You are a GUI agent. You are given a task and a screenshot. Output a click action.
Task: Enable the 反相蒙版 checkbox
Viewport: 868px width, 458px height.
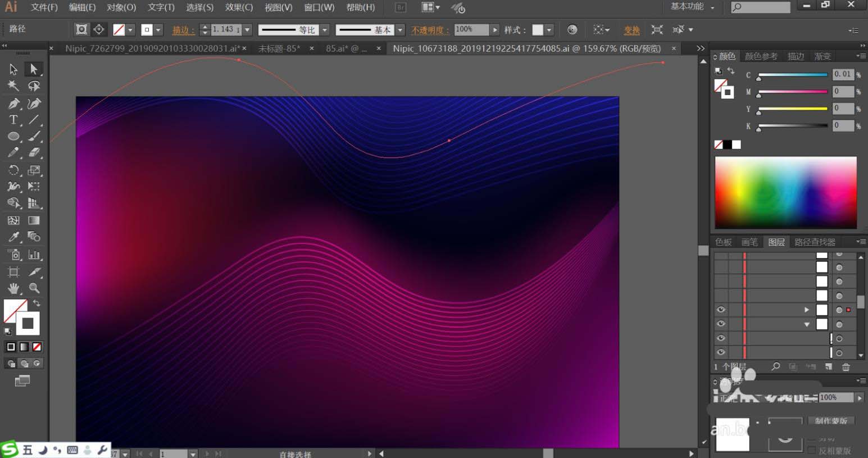coord(812,451)
